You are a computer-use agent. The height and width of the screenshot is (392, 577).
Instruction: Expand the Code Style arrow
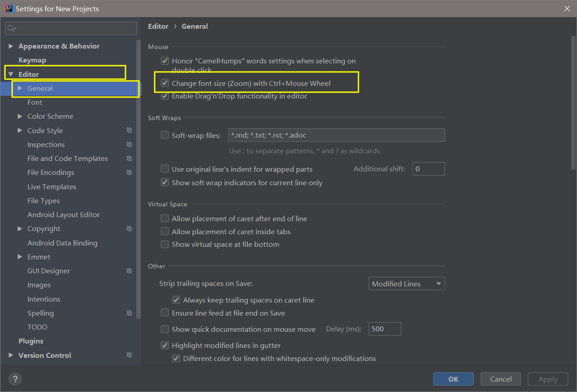click(x=20, y=130)
